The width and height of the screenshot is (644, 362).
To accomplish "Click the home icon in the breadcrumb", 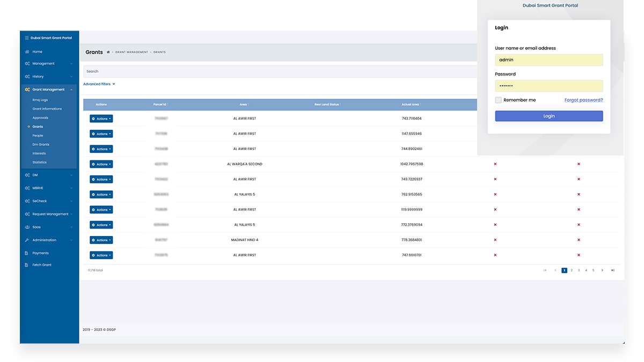I will 108,53.
